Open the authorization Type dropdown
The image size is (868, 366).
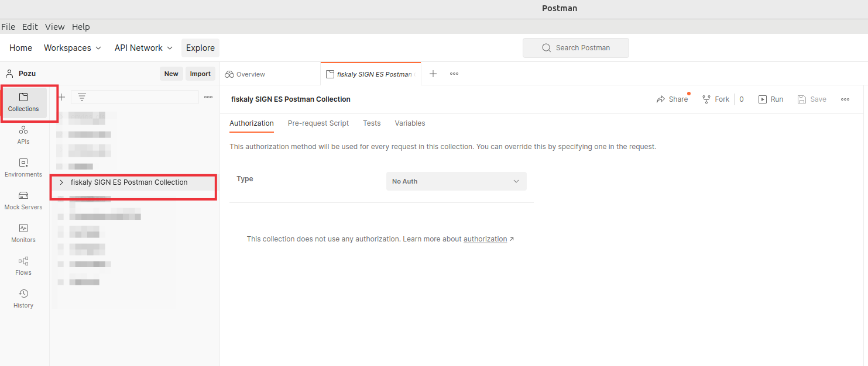[x=456, y=181]
